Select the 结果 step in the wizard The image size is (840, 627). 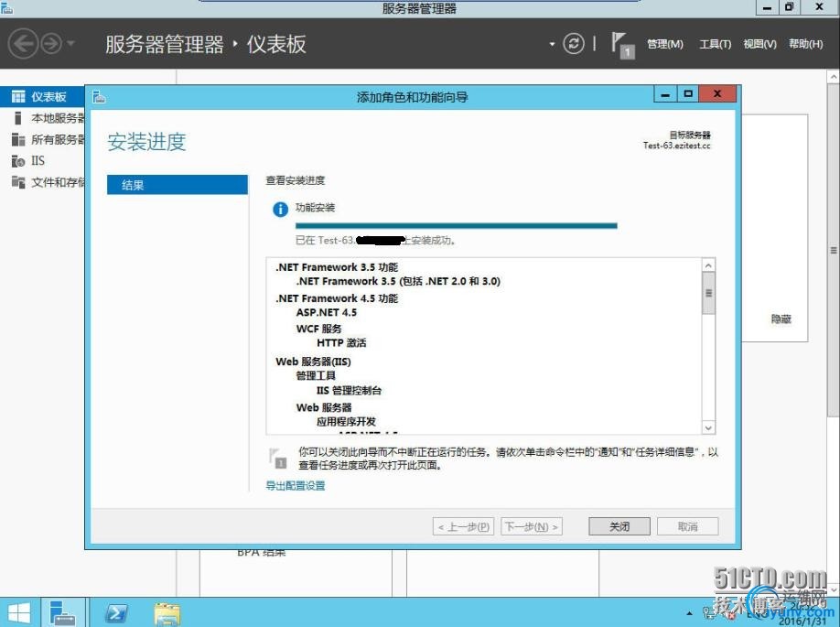pos(178,185)
